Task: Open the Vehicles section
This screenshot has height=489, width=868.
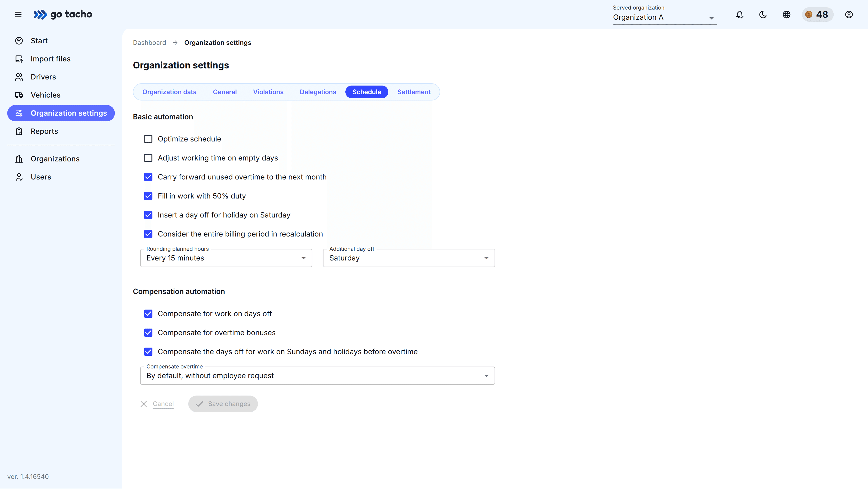Action: (x=45, y=95)
